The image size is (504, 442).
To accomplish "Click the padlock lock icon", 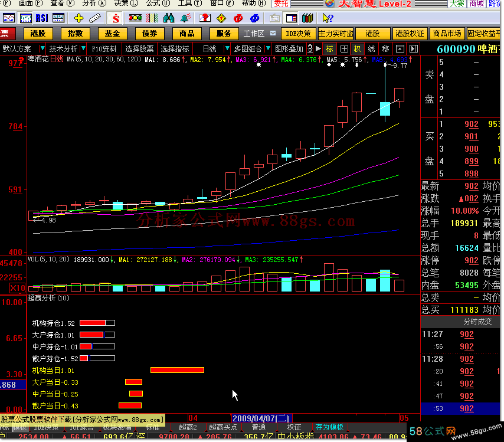I will [x=310, y=49].
